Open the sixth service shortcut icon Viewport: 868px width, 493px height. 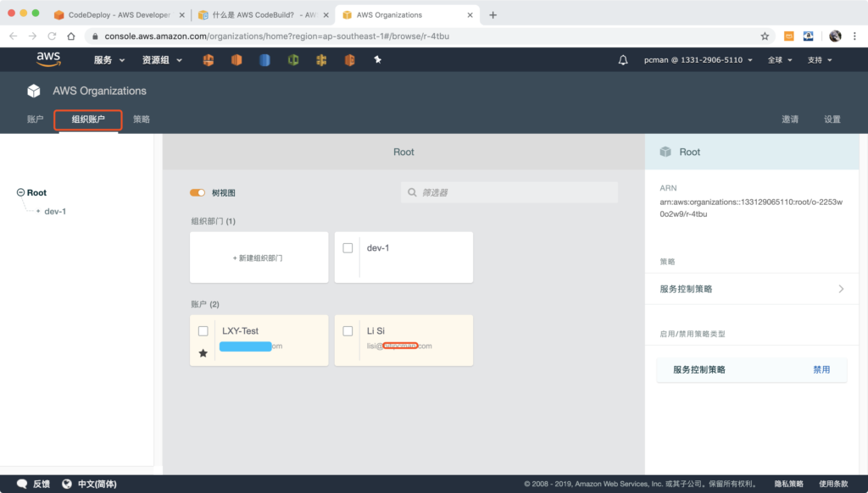point(349,60)
